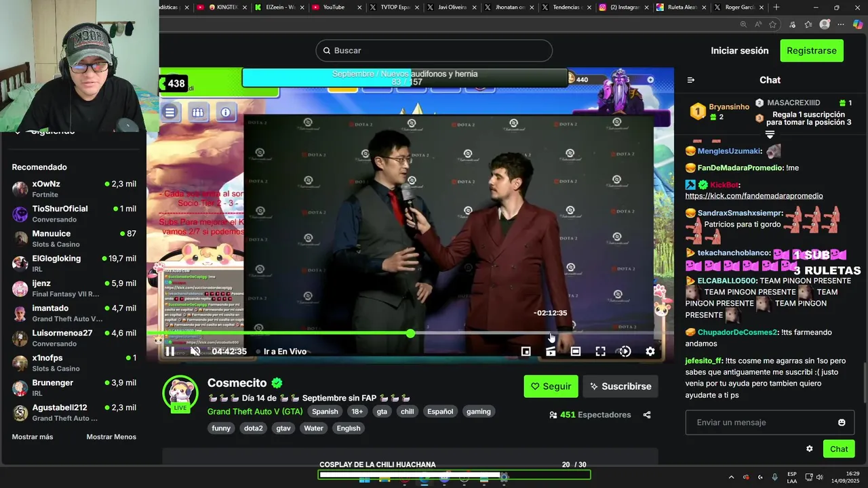868x488 pixels.
Task: Switch to the TVTOP browser tab
Action: click(x=393, y=7)
